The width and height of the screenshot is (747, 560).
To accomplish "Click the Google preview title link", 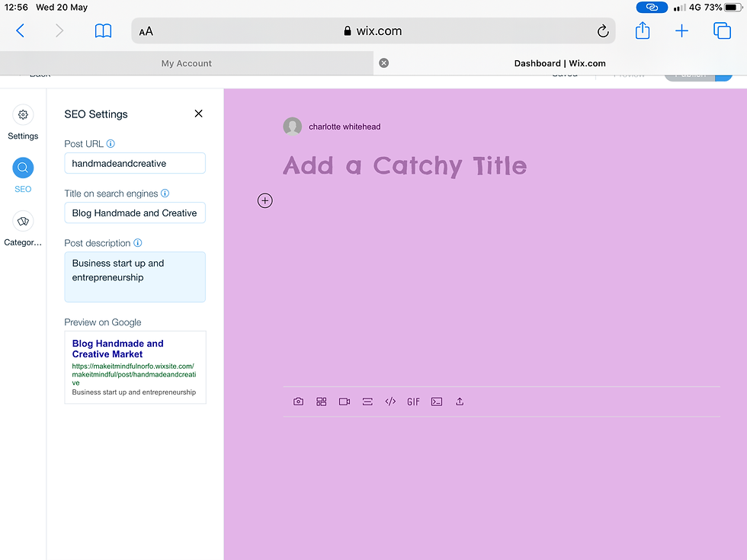I will pyautogui.click(x=117, y=349).
